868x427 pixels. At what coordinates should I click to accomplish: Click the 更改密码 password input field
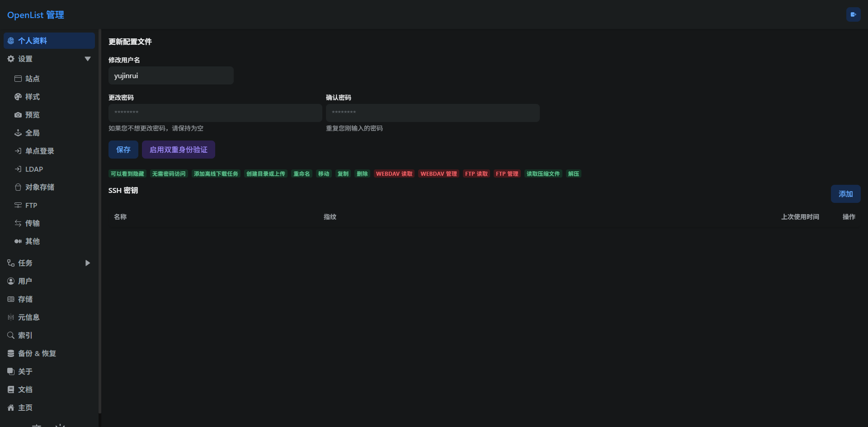pyautogui.click(x=215, y=113)
